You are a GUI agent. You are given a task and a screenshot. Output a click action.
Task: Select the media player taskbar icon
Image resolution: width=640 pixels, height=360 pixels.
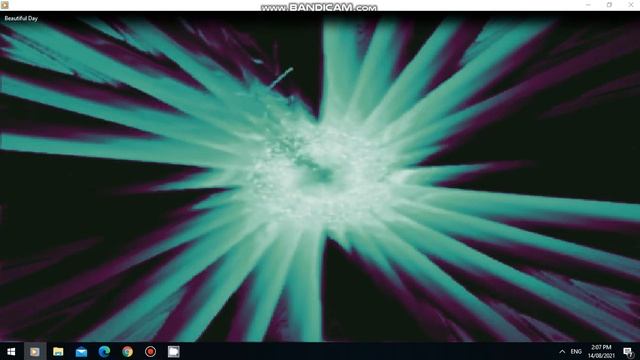[x=35, y=351]
